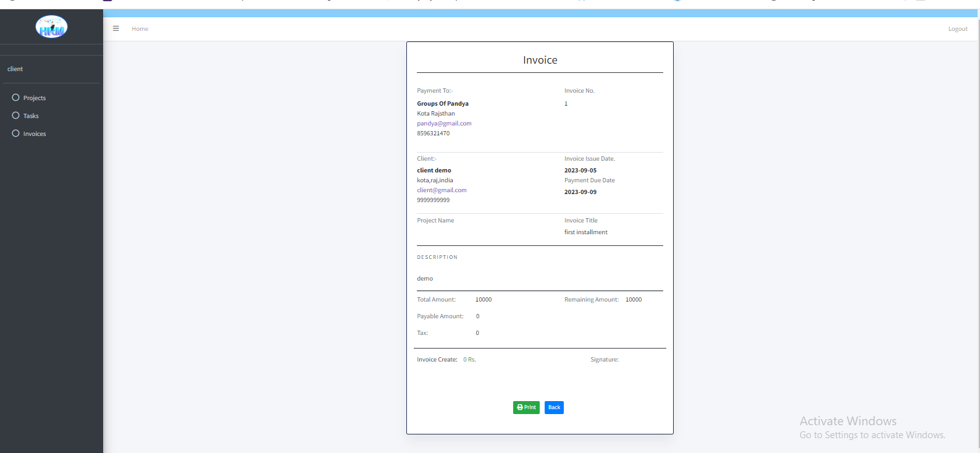The image size is (980, 453).
Task: Click payment due date 2023-09-09
Action: click(x=580, y=192)
